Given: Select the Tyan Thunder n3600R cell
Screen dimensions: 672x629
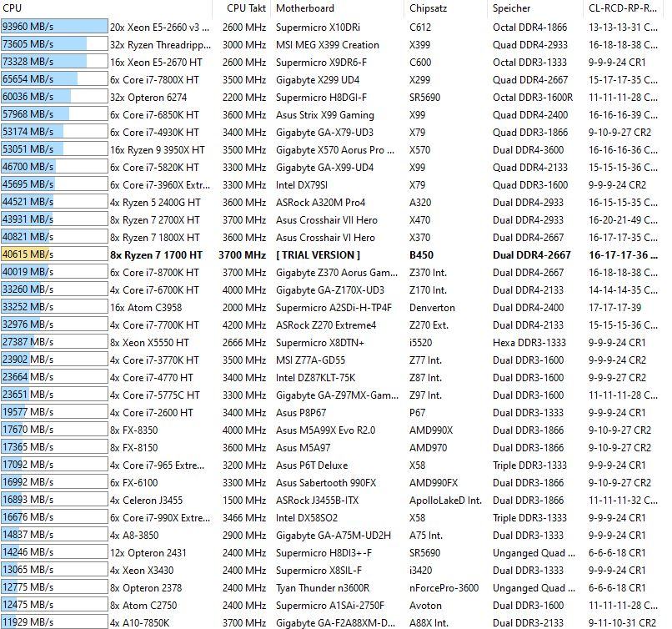Looking at the screenshot, I should pyautogui.click(x=323, y=588).
